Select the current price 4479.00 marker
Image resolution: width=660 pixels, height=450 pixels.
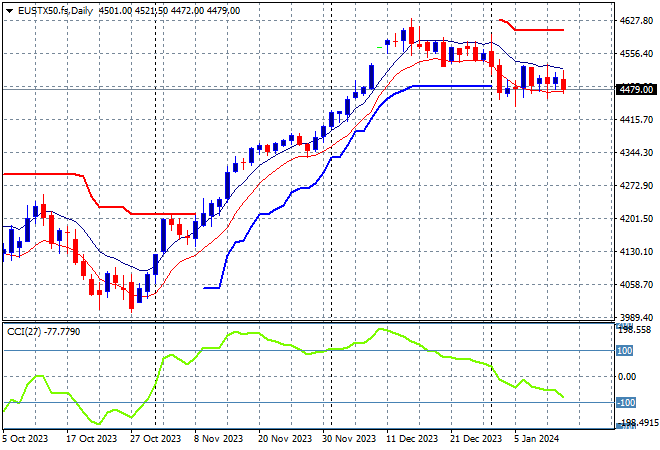(635, 89)
